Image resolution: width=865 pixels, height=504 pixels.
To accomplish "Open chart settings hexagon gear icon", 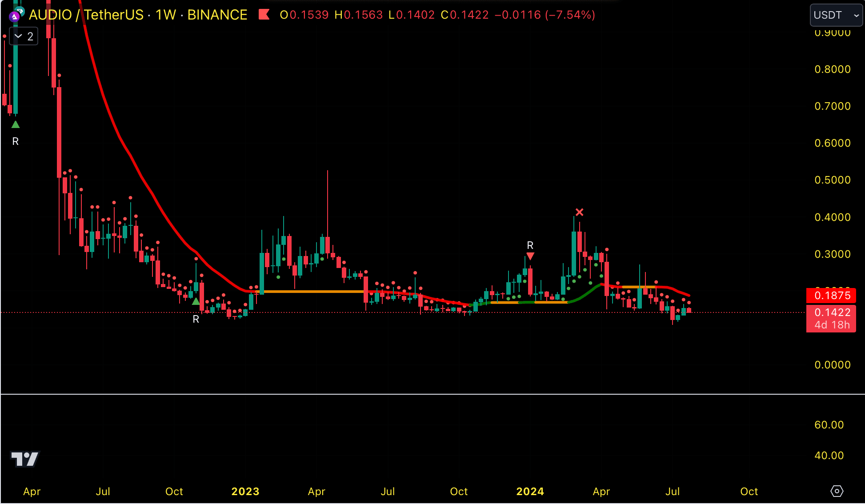I will pyautogui.click(x=837, y=491).
